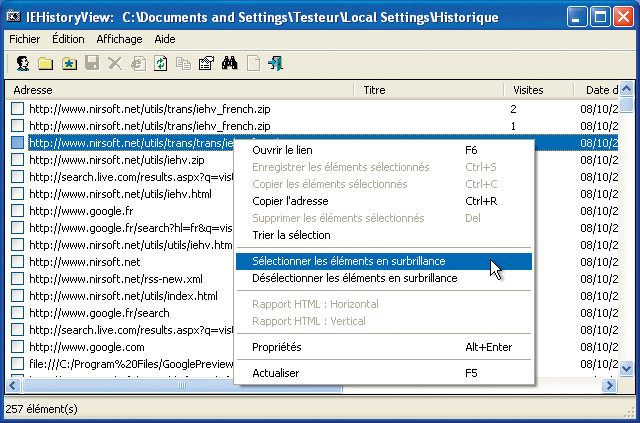Click the binoculars find icon
The image size is (640, 423).
(x=229, y=64)
